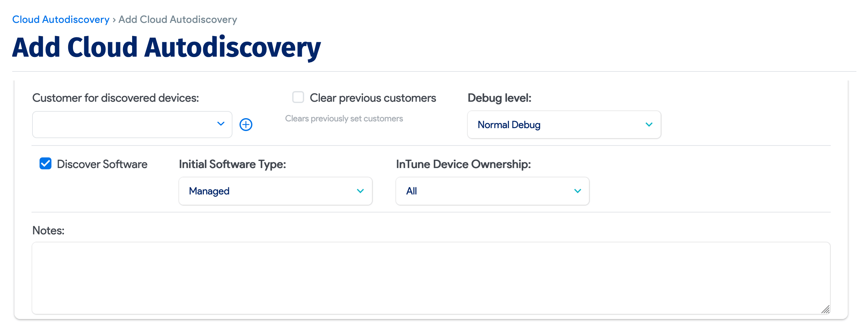Click the Notes resize handle
The image size is (868, 329).
click(x=826, y=309)
